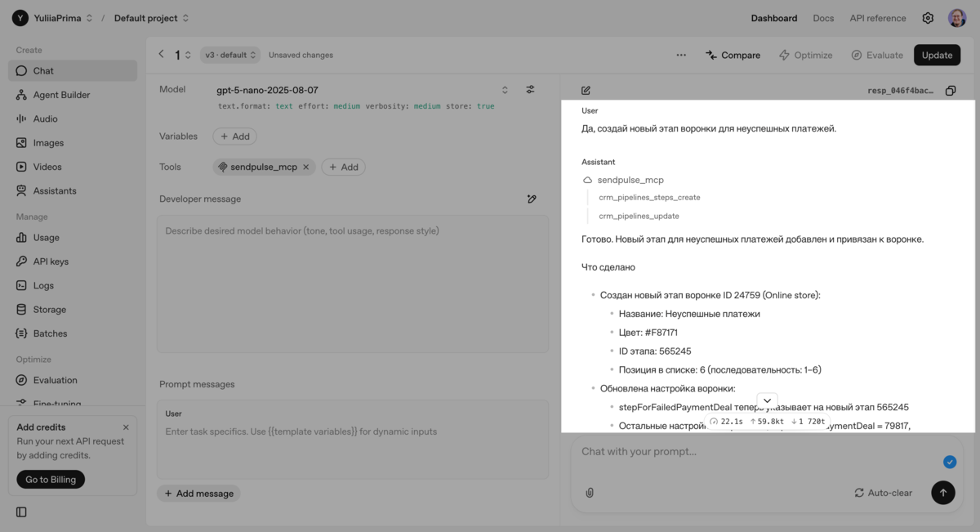Go to the Docs tab

click(x=823, y=18)
